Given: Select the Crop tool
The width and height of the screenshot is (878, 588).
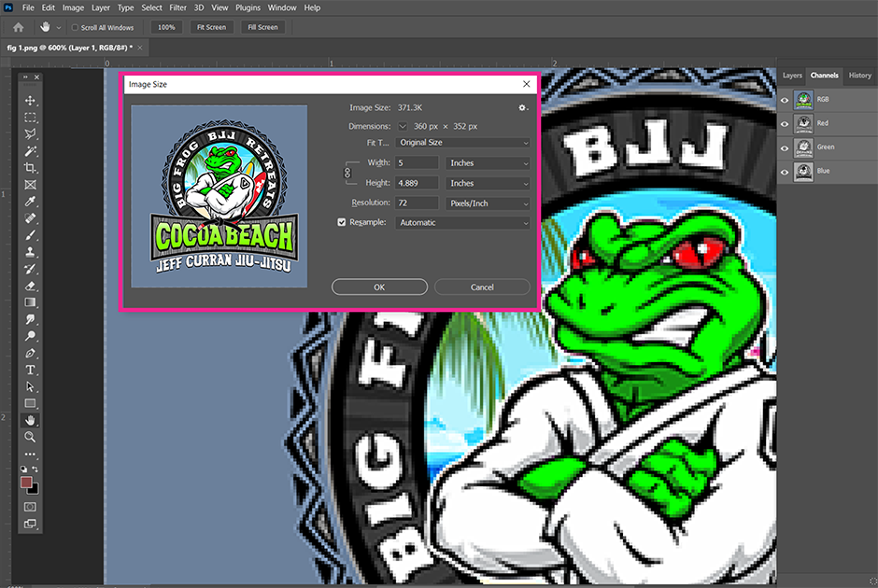Looking at the screenshot, I should (x=30, y=168).
